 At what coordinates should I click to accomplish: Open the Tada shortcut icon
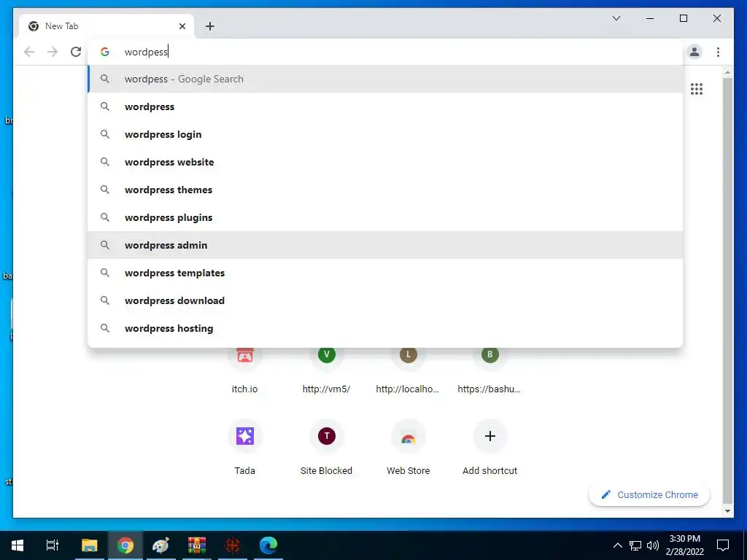[245, 436]
